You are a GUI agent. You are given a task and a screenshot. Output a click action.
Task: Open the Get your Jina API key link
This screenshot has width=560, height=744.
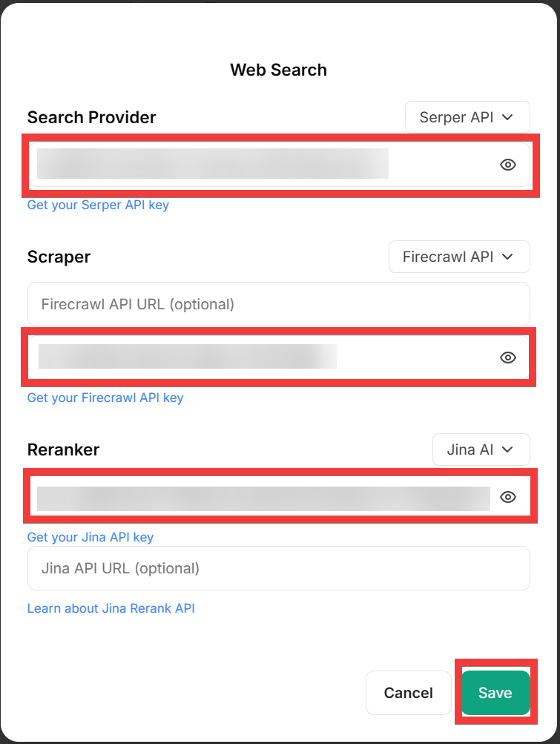[90, 537]
